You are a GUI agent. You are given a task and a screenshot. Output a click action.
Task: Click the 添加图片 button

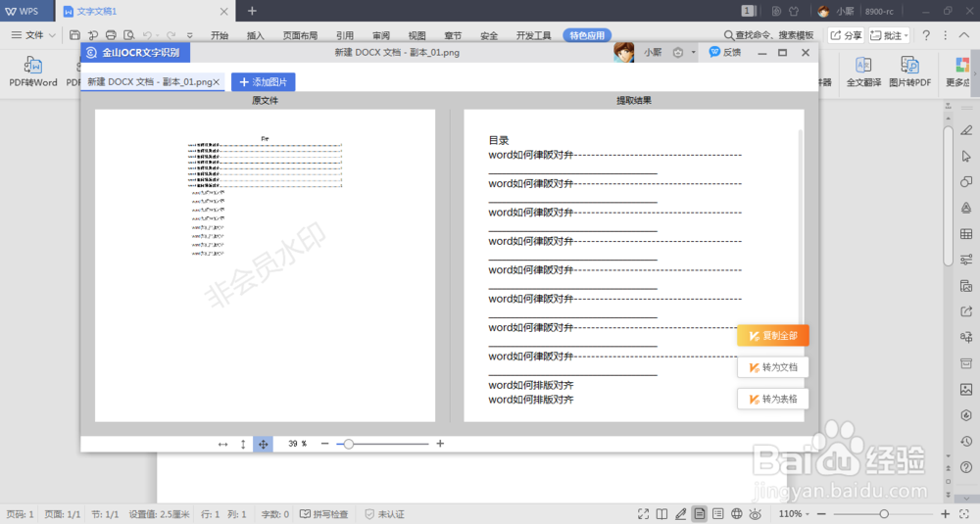[263, 82]
